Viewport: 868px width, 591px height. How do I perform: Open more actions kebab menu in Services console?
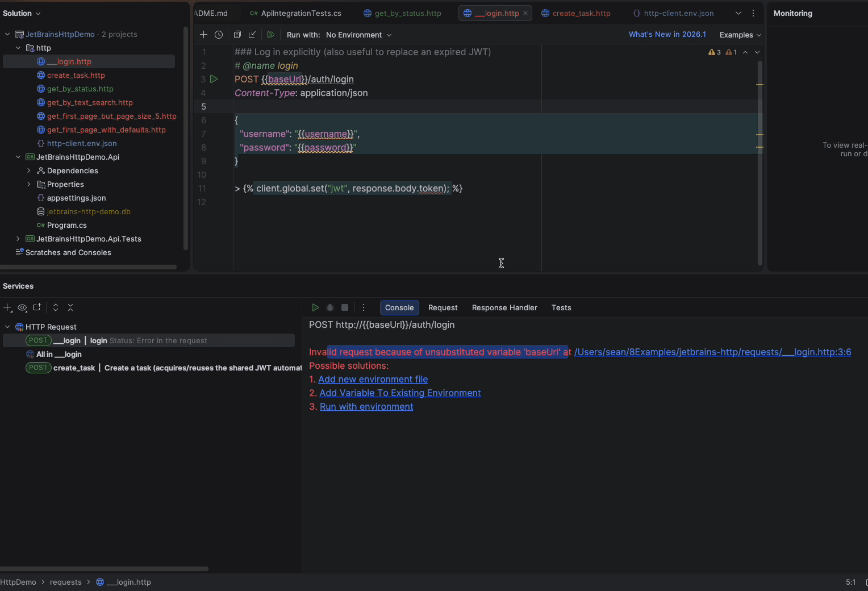pos(364,307)
